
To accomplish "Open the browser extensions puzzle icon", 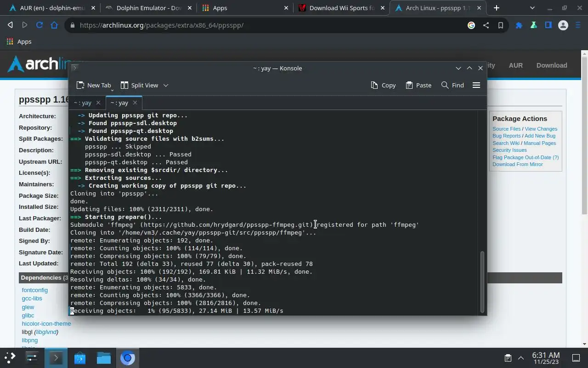I will click(x=519, y=25).
